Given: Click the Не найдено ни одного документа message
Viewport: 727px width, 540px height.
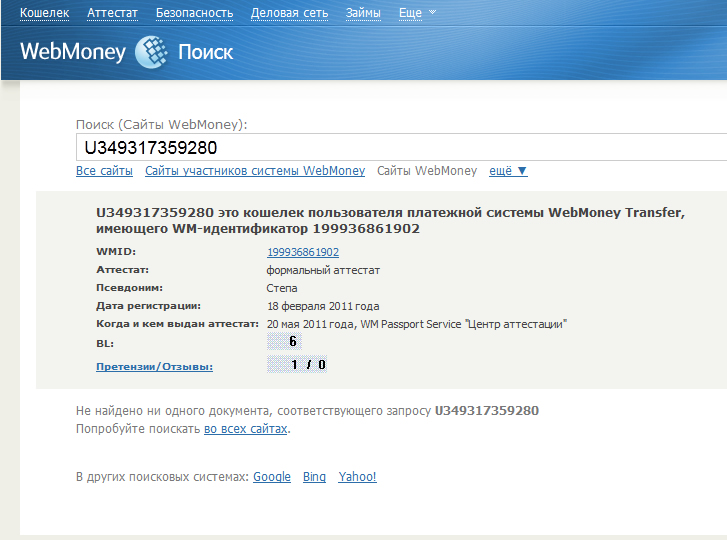Looking at the screenshot, I should click(307, 411).
